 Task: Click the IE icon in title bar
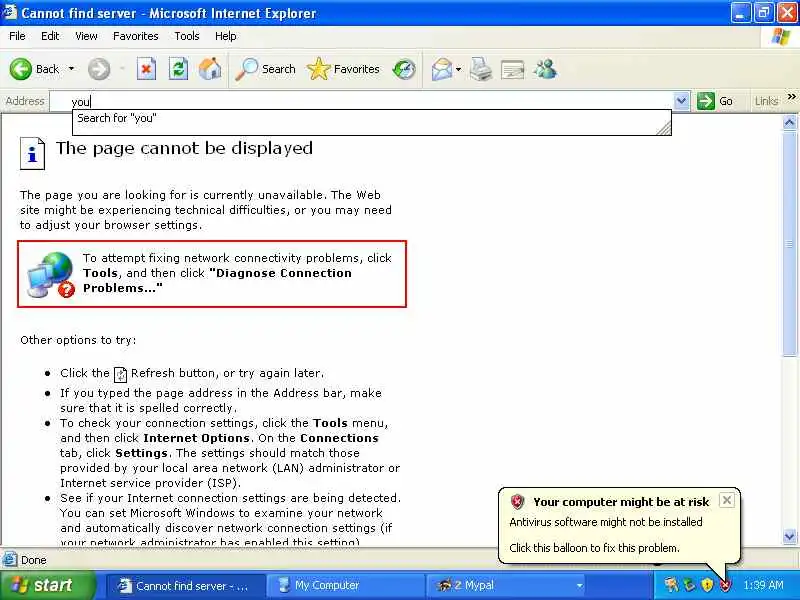click(9, 12)
